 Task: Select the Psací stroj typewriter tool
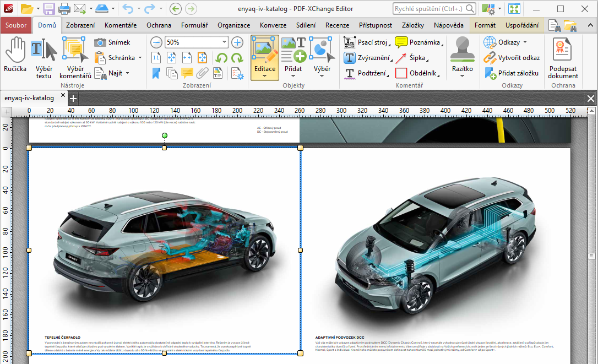point(367,42)
